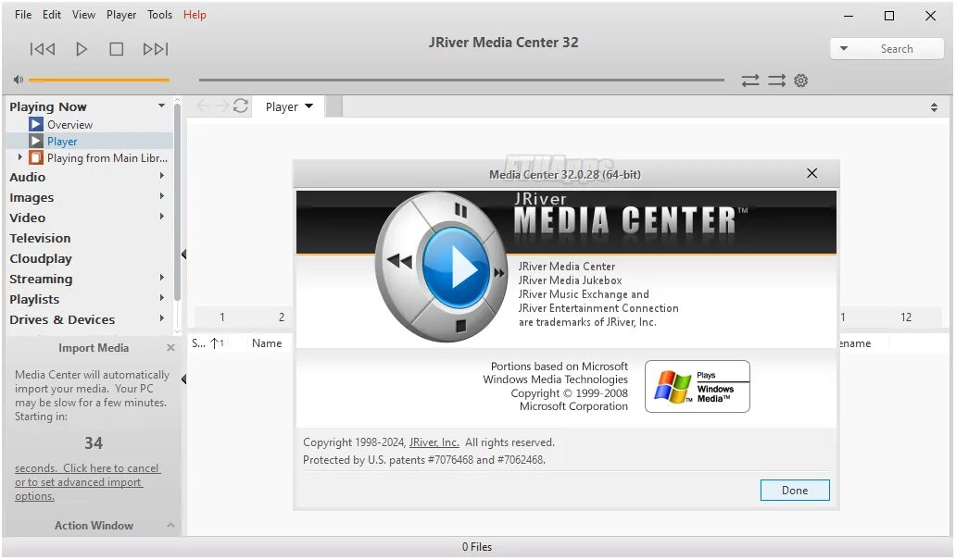This screenshot has height=560, width=956.
Task: Open the View menu
Action: click(x=83, y=15)
